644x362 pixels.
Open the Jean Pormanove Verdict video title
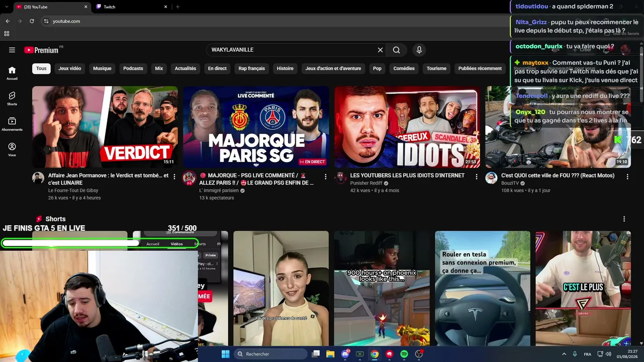[x=108, y=179]
